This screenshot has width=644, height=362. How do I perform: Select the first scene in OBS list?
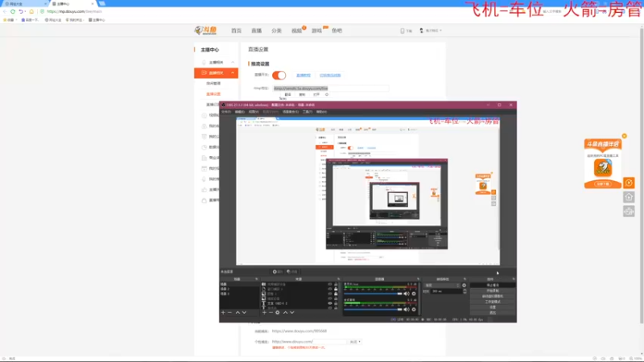pos(239,284)
